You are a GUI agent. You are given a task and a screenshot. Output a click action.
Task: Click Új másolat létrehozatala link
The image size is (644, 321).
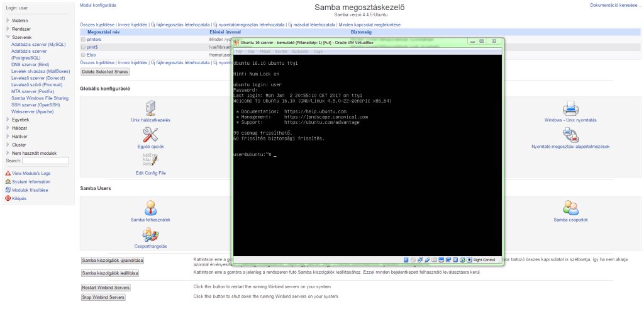click(311, 25)
